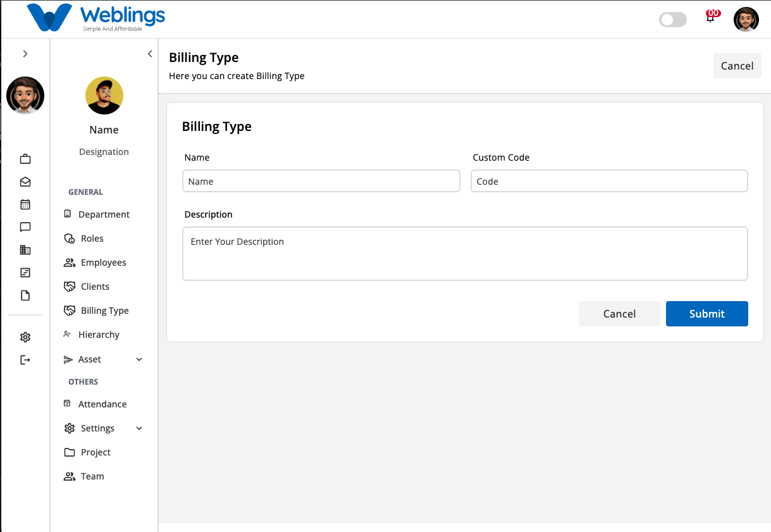This screenshot has width=771, height=532.
Task: Click the note card icon in rail
Action: (25, 273)
